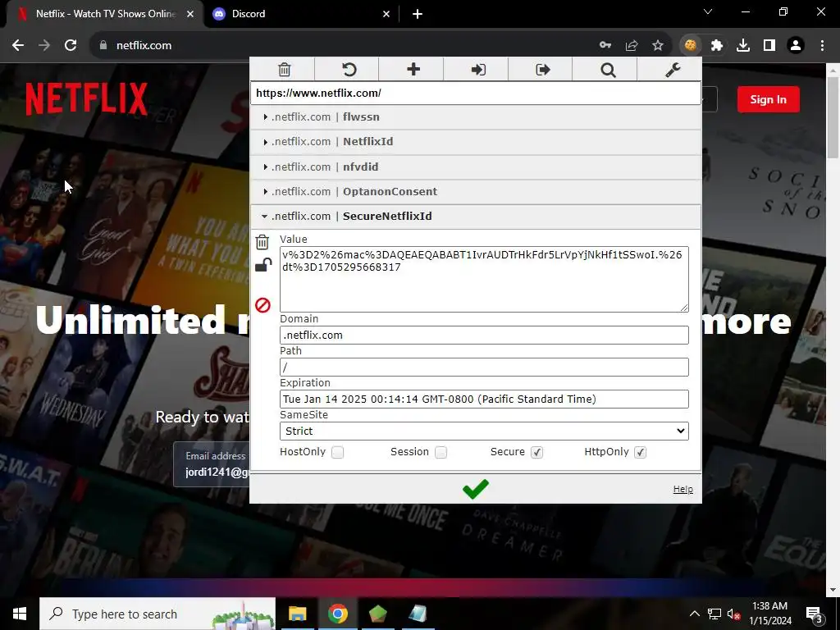Viewport: 840px width, 630px height.
Task: Expand the NetflixId cookie row
Action: pos(476,141)
